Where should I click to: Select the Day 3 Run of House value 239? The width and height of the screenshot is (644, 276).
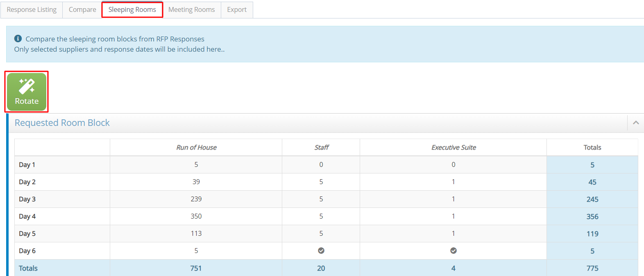(x=196, y=199)
